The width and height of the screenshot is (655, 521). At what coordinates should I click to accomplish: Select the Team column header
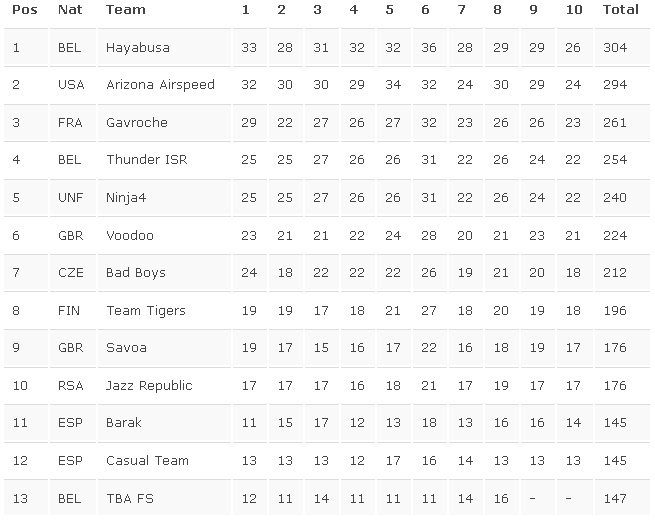point(126,10)
